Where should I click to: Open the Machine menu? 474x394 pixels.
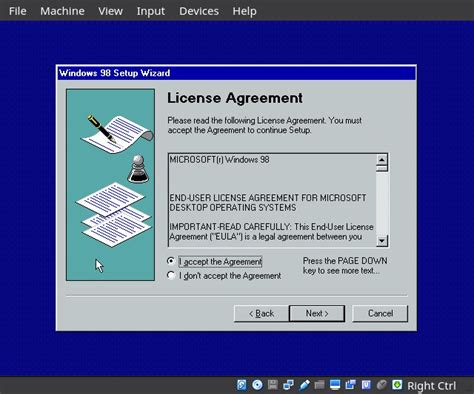coord(62,11)
